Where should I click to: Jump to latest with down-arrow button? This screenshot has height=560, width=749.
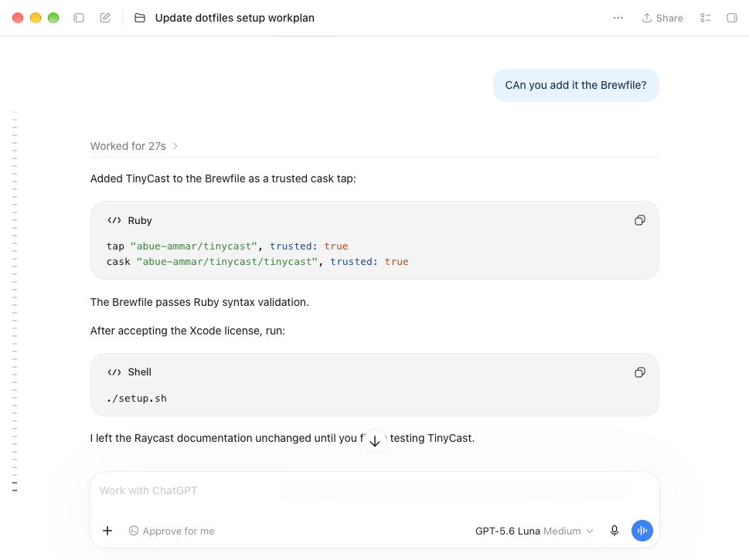tap(375, 441)
